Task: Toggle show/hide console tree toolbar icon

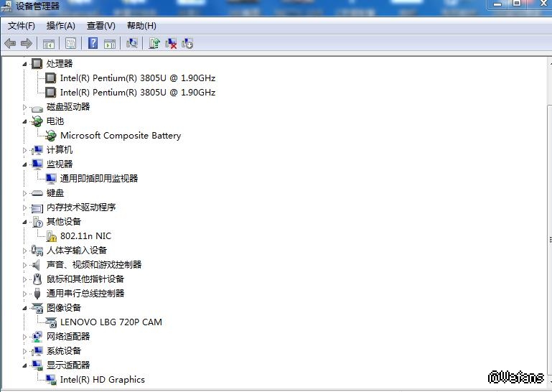Action: point(49,44)
